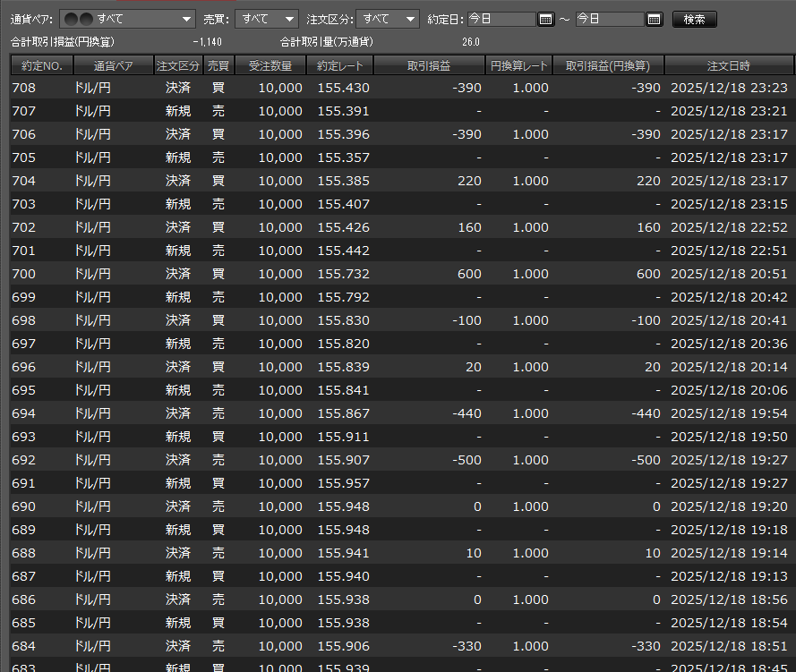796x672 pixels.
Task: Click the end date input field
Action: pyautogui.click(x=609, y=19)
